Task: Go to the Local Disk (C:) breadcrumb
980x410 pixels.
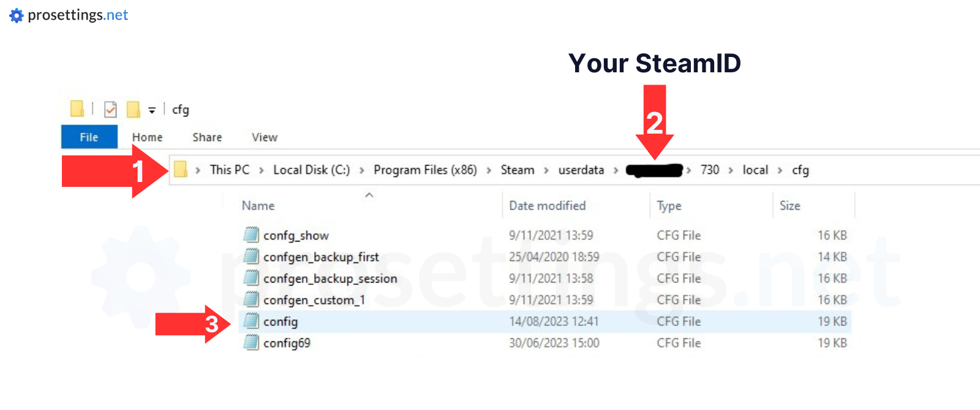Action: point(311,170)
